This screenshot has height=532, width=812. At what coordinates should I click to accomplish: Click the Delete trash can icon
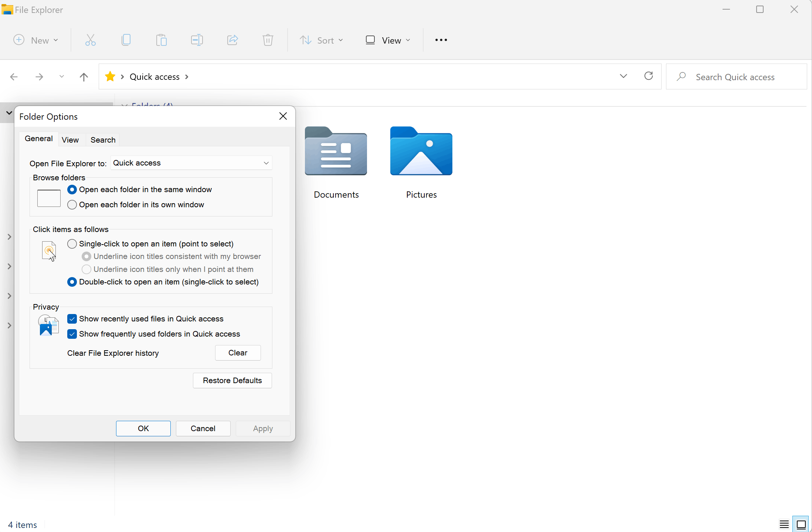pyautogui.click(x=268, y=40)
